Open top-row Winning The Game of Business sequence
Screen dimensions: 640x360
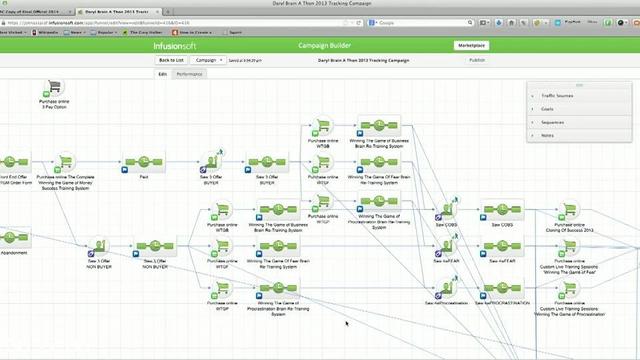379,126
